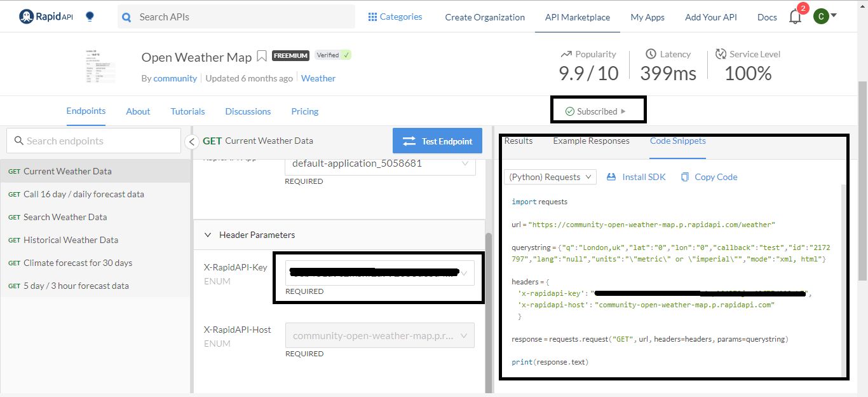Image resolution: width=868 pixels, height=397 pixels.
Task: Select Historical Weather Data endpoint
Action: (x=71, y=240)
